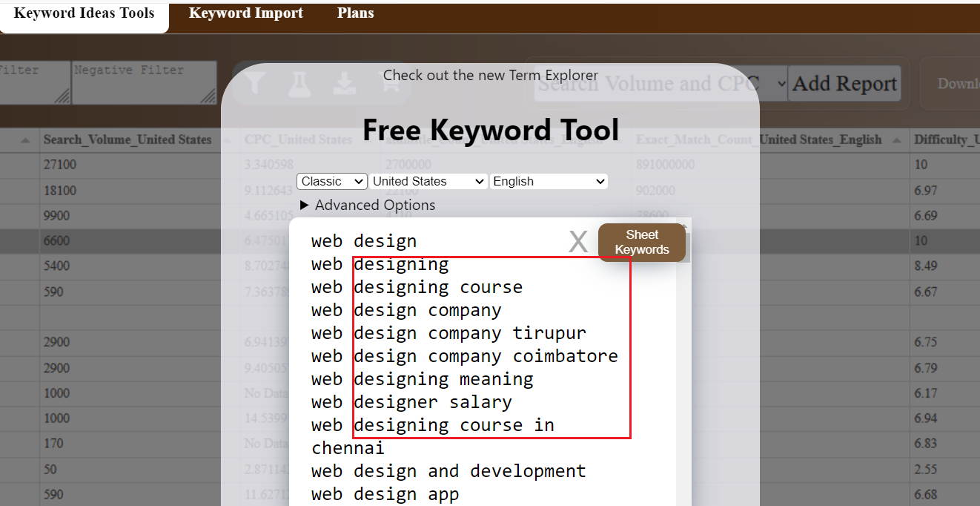Open the English language dropdown

549,181
